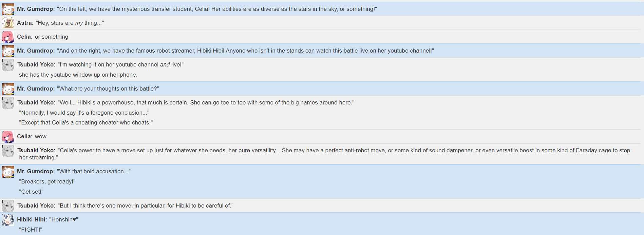Click Tsubaki Yoko's avatar beside the 'one move, in particular' message
Image resolution: width=644 pixels, height=235 pixels.
(8, 206)
